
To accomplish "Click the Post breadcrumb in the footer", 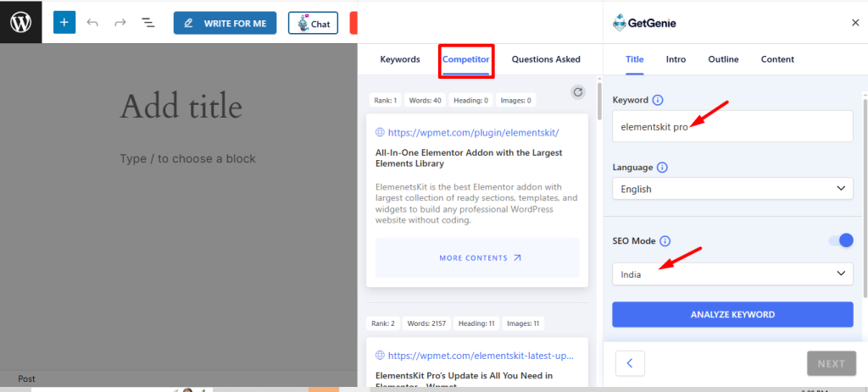I will [x=26, y=378].
